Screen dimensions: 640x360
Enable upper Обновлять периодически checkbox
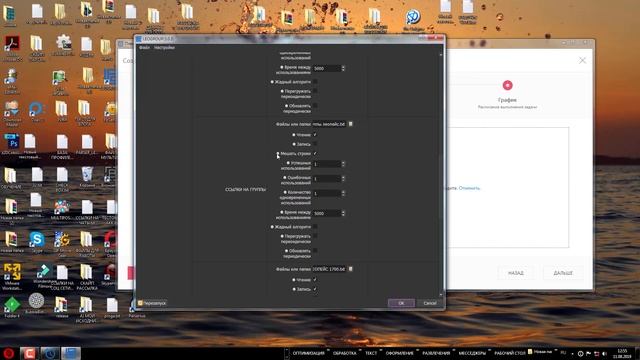315,106
